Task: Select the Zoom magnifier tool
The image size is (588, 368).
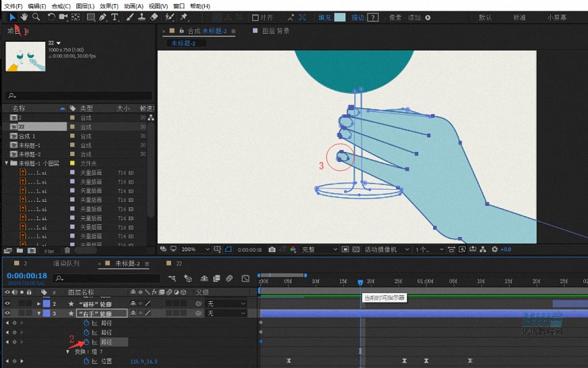Action: [x=36, y=17]
